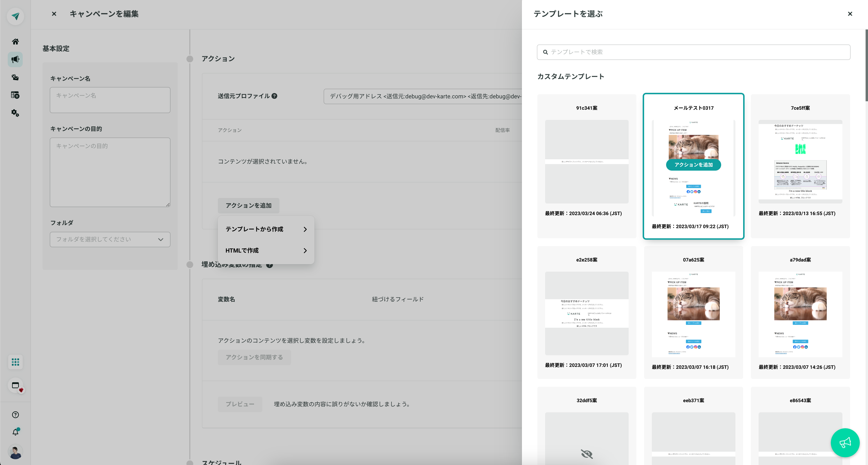Image resolution: width=868 pixels, height=465 pixels.
Task: Click the 紐づけるフィールド column header
Action: (x=398, y=299)
